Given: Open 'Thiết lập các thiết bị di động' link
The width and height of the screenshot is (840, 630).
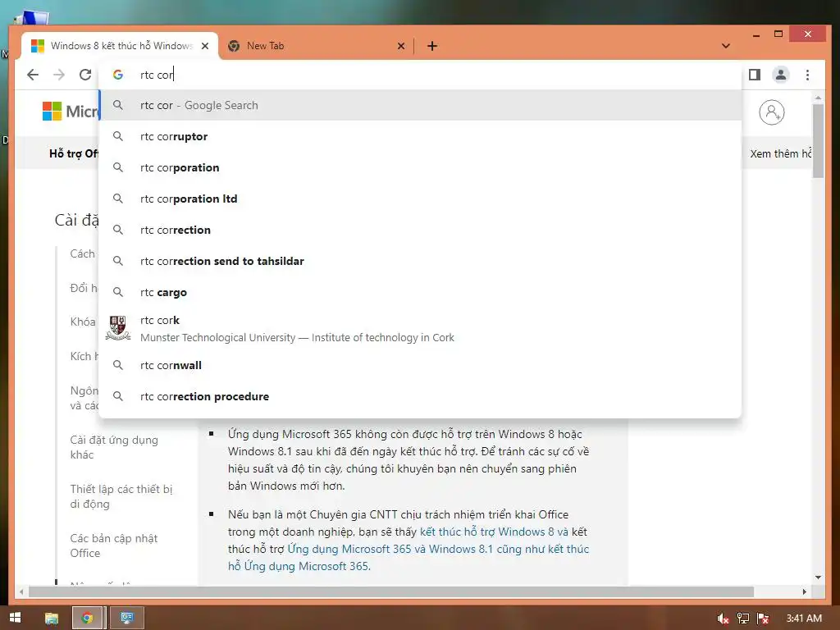Looking at the screenshot, I should (x=121, y=496).
